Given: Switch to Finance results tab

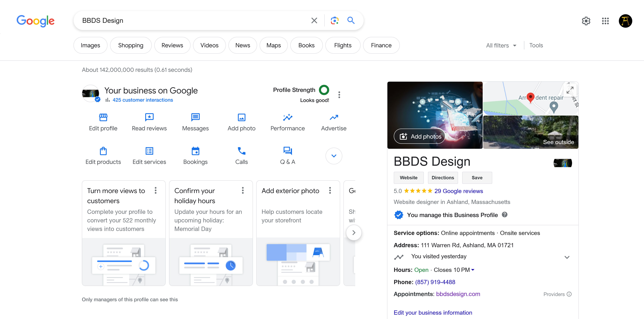Looking at the screenshot, I should [x=381, y=45].
